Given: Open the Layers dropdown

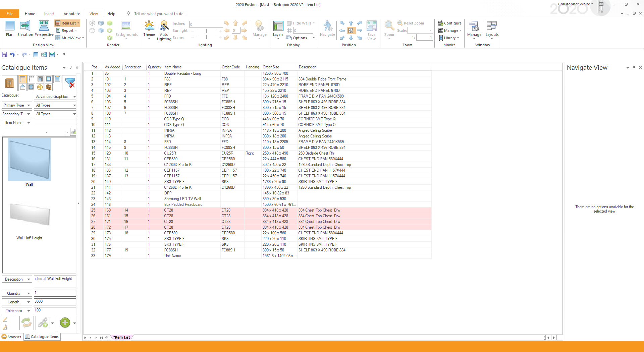Looking at the screenshot, I should tap(278, 30).
